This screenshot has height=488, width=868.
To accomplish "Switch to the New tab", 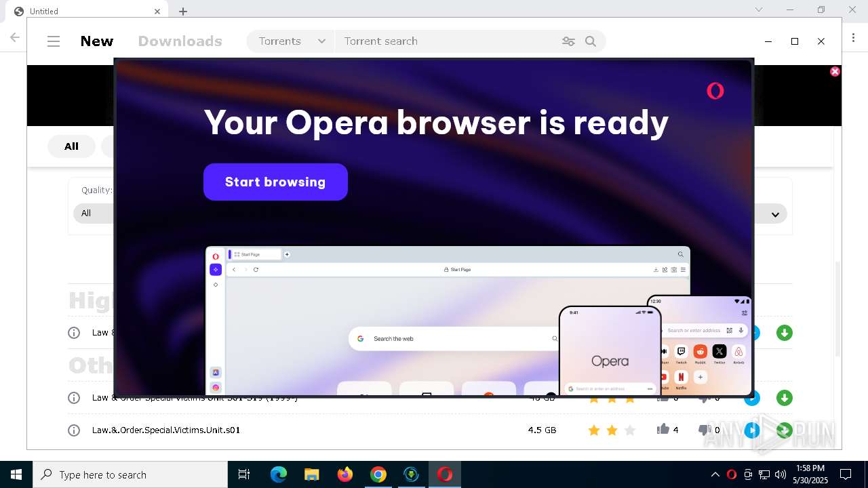I will (97, 41).
